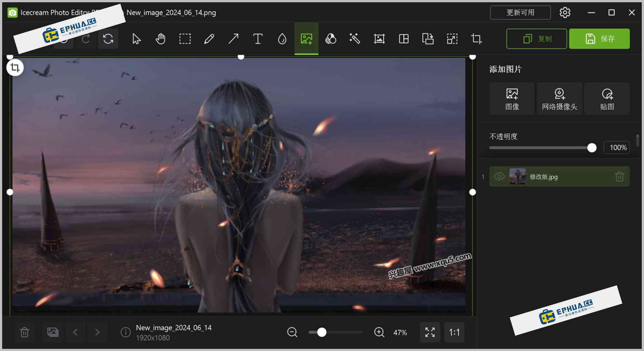The height and width of the screenshot is (351, 644).
Task: Open the magic wand enhance tool
Action: pyautogui.click(x=355, y=39)
